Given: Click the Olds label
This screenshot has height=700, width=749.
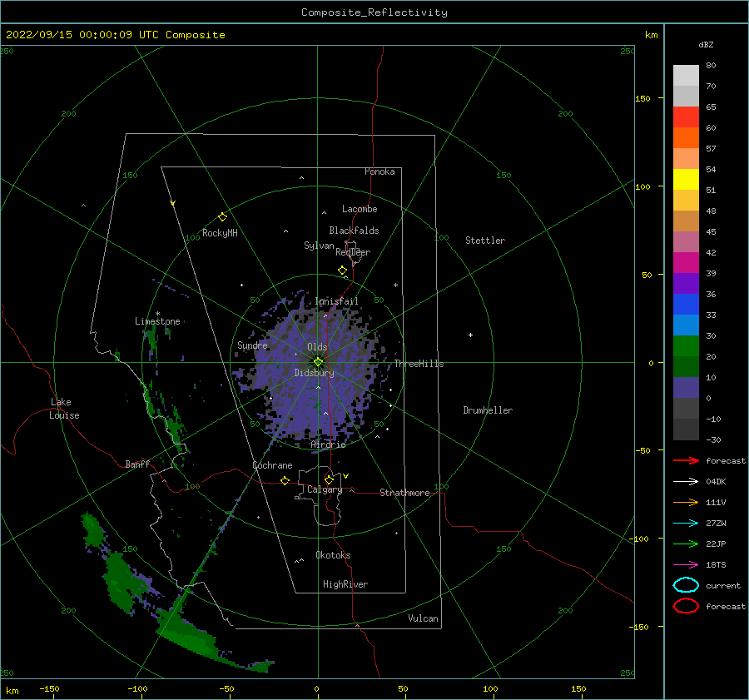Looking at the screenshot, I should click(317, 347).
